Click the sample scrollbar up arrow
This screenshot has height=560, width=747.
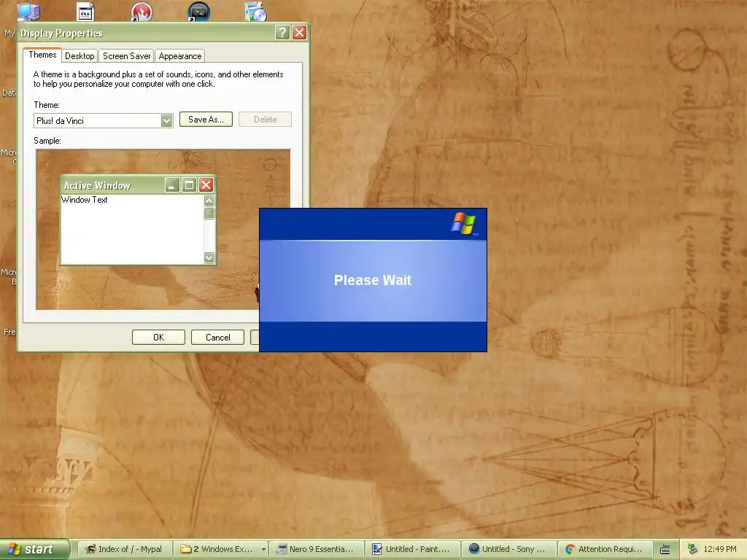(209, 201)
